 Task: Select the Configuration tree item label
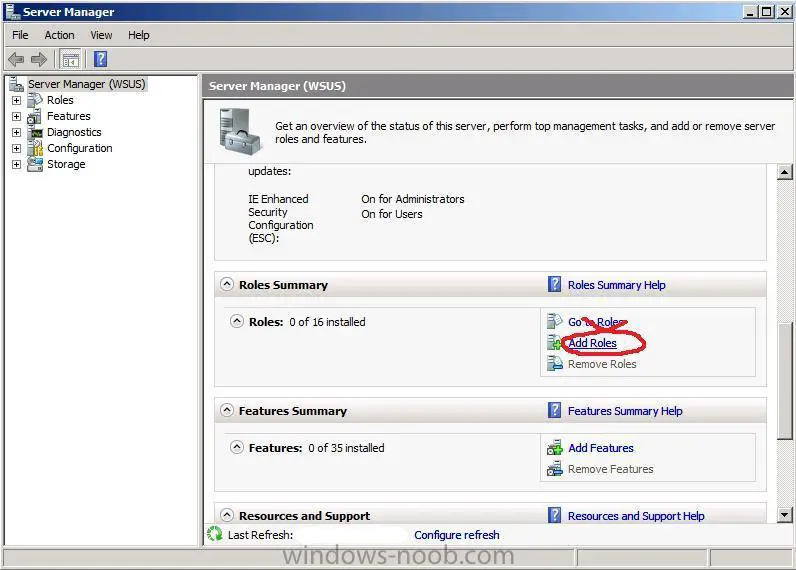click(x=80, y=148)
